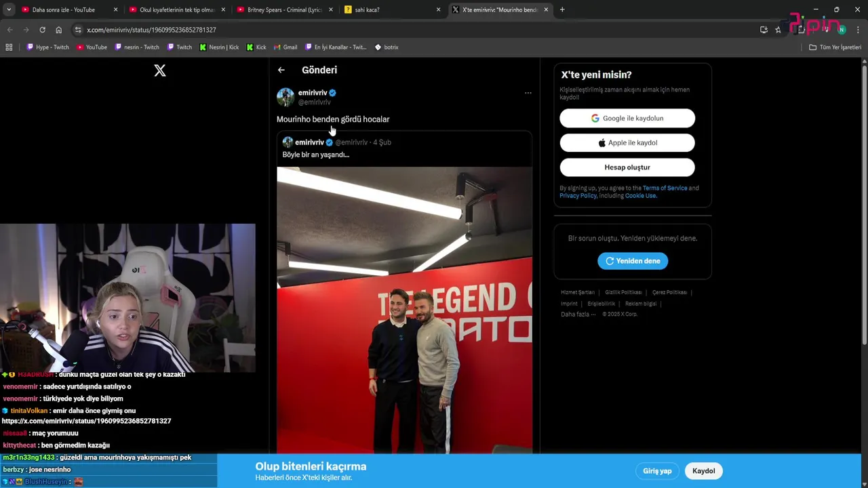Click the install app icon in address bar
Viewport: 868px width, 488px height.
pyautogui.click(x=764, y=30)
